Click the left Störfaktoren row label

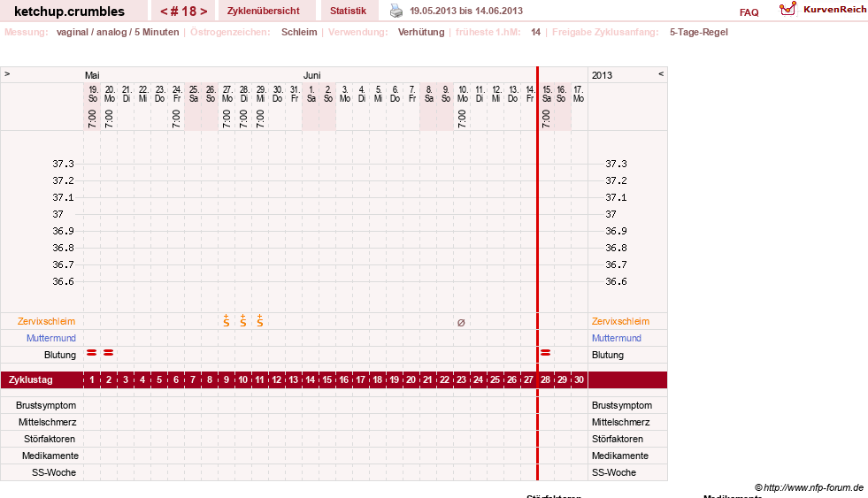pos(50,439)
